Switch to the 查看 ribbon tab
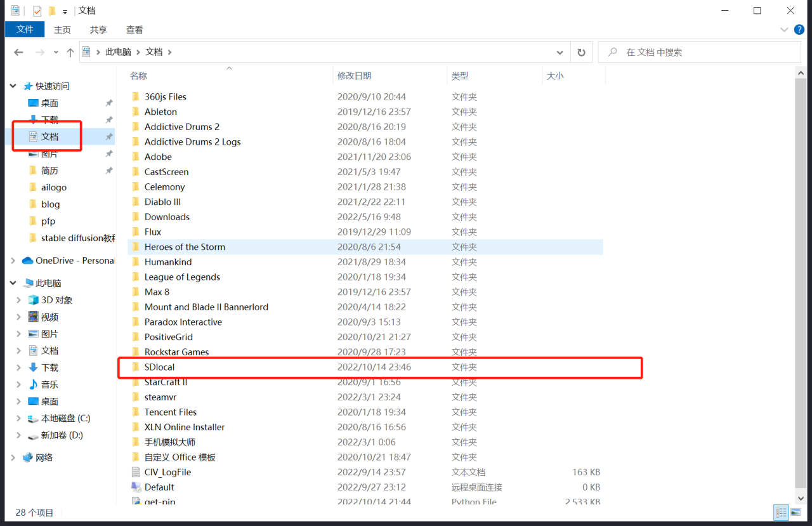The width and height of the screenshot is (812, 526). [x=134, y=30]
